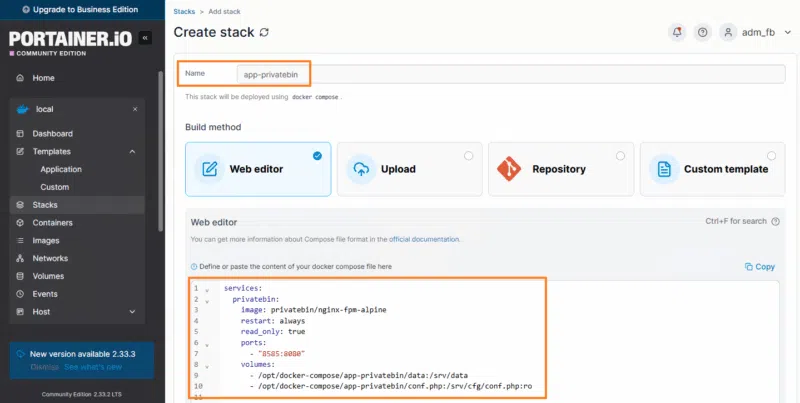Click the refresh icon beside Create stack
This screenshot has height=403, width=800.
[264, 32]
